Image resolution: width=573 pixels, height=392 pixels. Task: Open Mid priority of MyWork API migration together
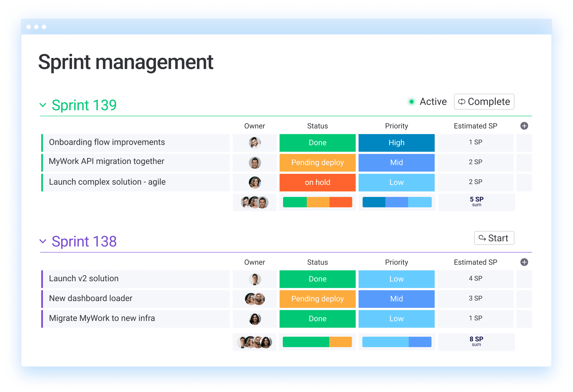pyautogui.click(x=396, y=163)
